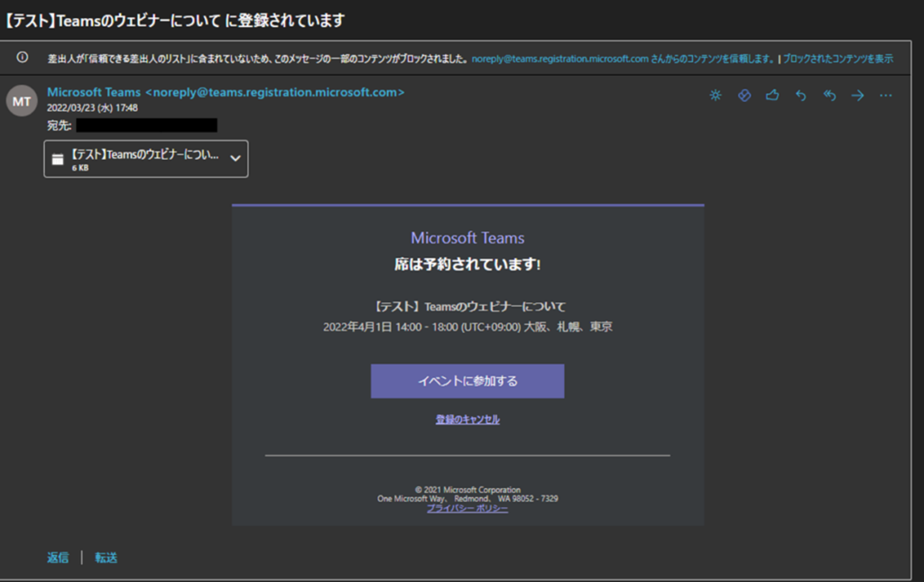The width and height of the screenshot is (924, 582).
Task: Click the Viva Insights icon in message toolbar
Action: click(744, 96)
